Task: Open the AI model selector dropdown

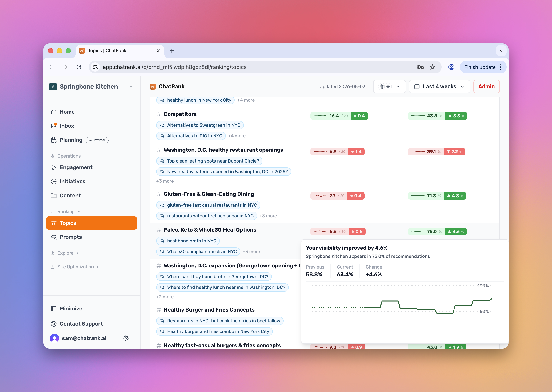Action: coord(389,86)
